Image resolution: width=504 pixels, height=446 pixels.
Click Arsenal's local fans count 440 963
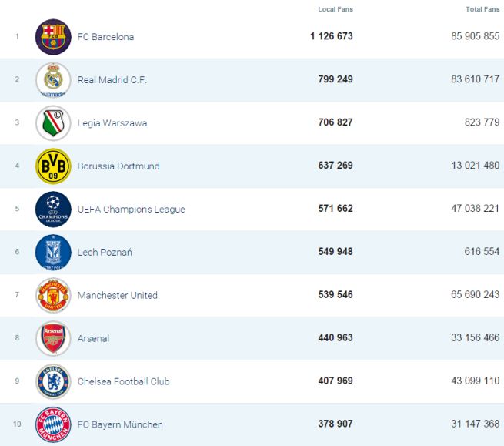(x=335, y=338)
